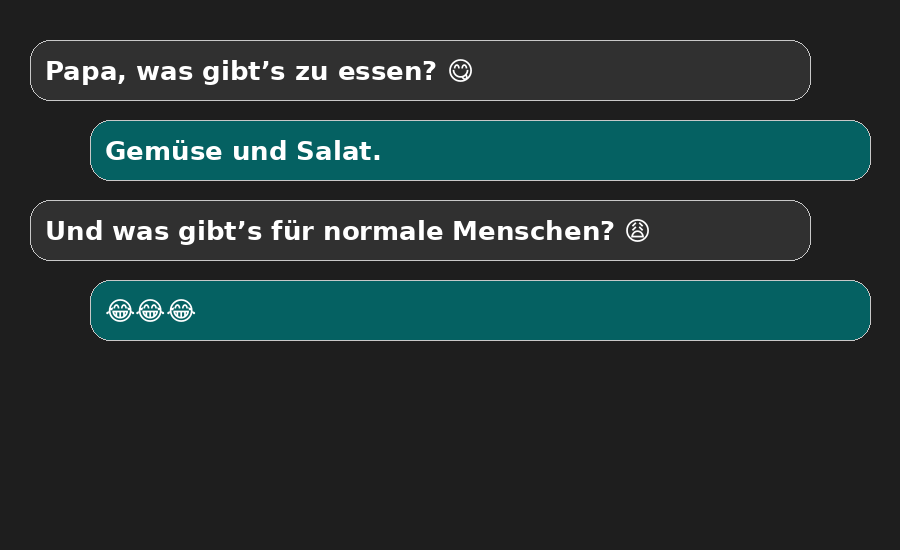Click the first laughing emoji in the reply
Viewport: 900px width, 550px height.
click(x=120, y=311)
